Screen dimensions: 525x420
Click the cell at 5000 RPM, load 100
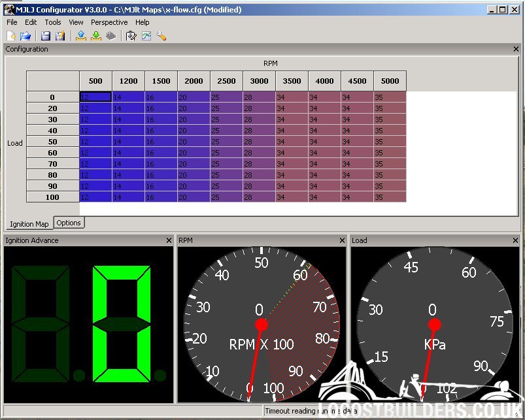(x=390, y=197)
